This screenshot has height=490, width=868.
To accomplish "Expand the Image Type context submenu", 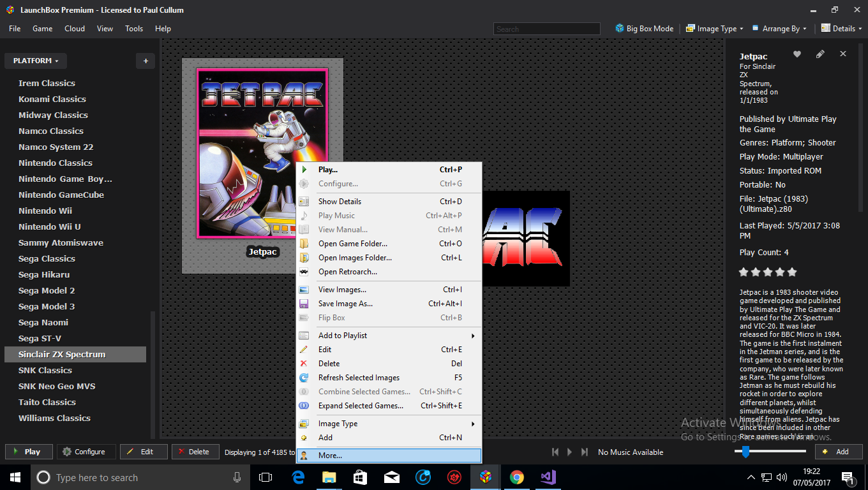I will coord(389,424).
